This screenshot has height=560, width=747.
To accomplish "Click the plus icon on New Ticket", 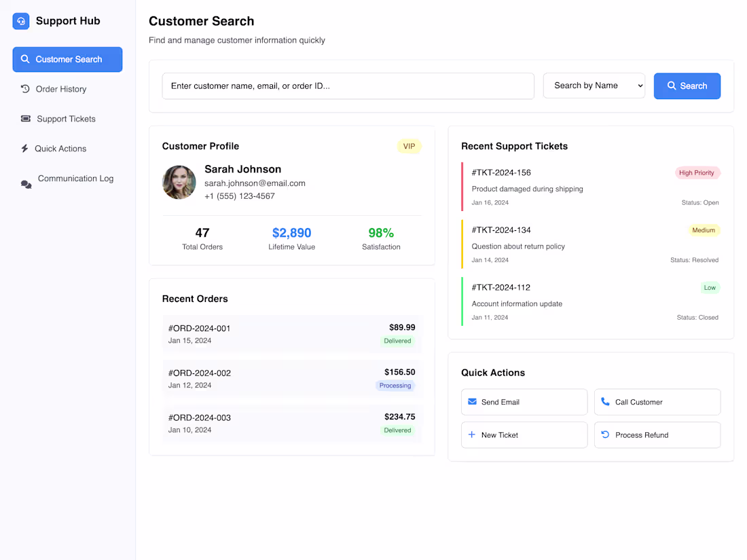I will (472, 434).
